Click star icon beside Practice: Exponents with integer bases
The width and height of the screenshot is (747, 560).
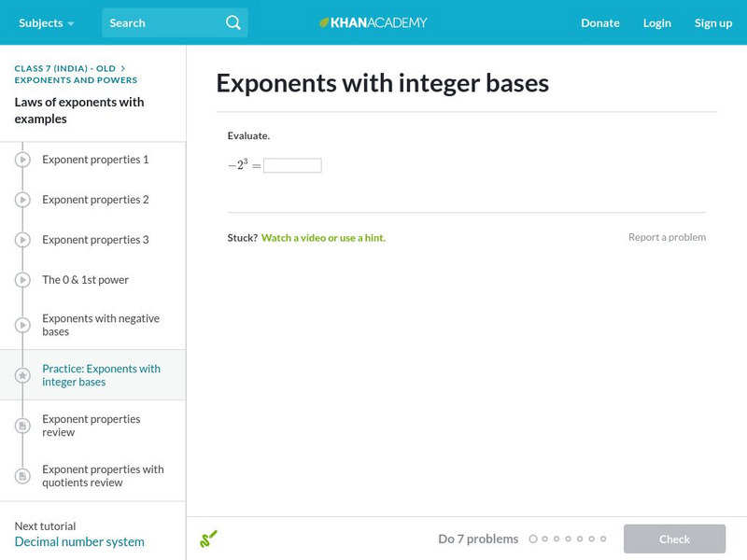pyautogui.click(x=22, y=375)
